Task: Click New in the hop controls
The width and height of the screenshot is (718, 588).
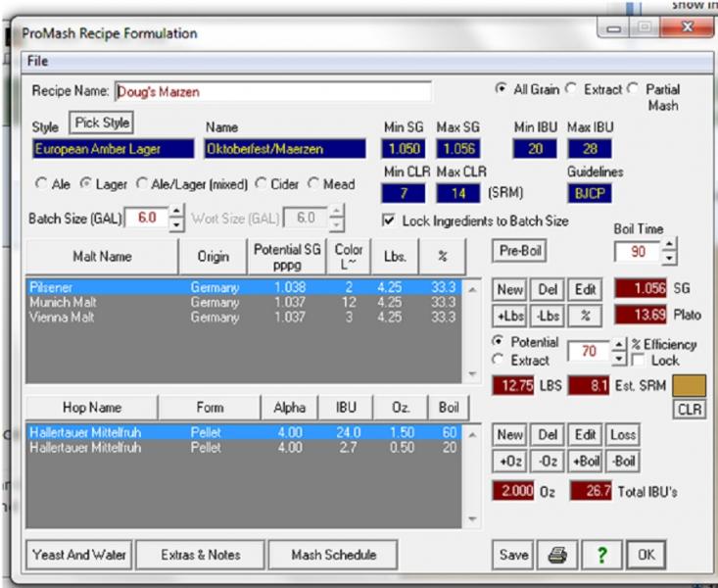Action: [509, 434]
